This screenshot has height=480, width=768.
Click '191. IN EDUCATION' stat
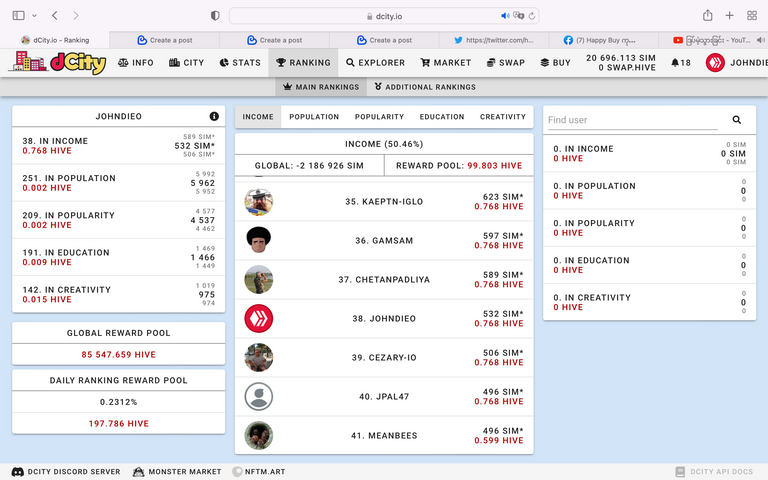(x=66, y=253)
